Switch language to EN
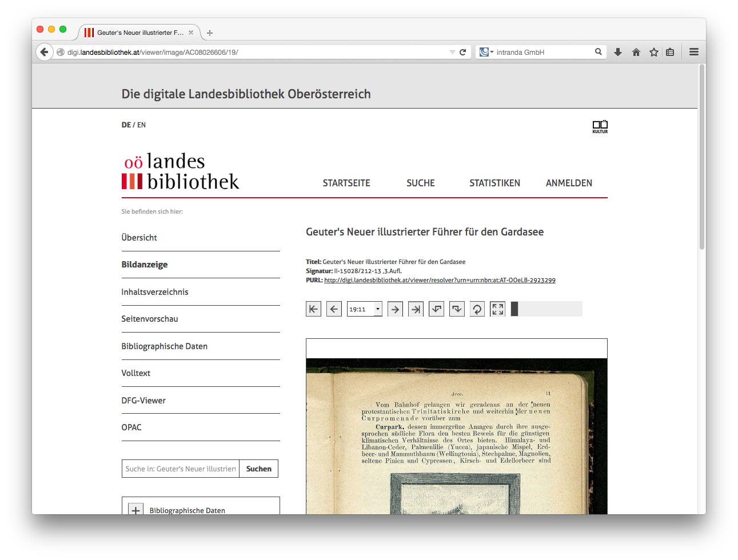This screenshot has width=738, height=560. point(141,125)
